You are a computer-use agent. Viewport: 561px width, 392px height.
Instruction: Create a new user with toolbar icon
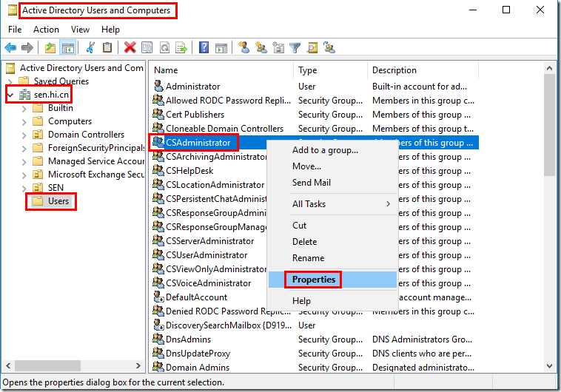(x=244, y=47)
